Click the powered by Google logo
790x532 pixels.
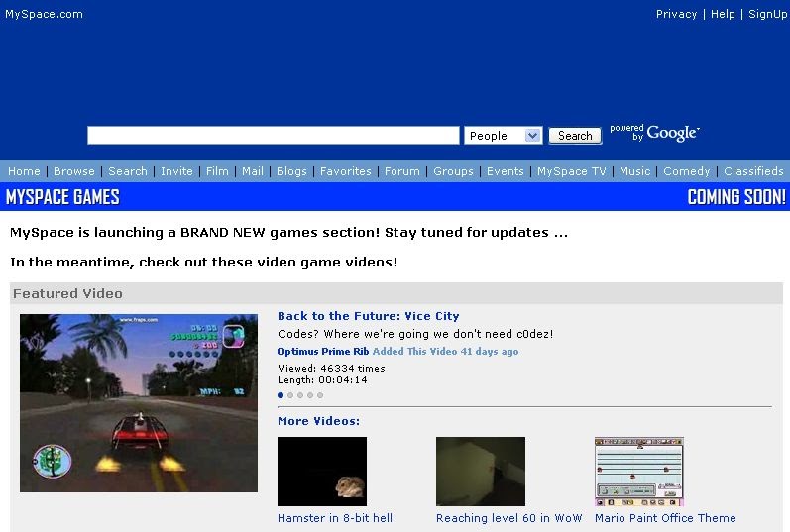(x=654, y=133)
